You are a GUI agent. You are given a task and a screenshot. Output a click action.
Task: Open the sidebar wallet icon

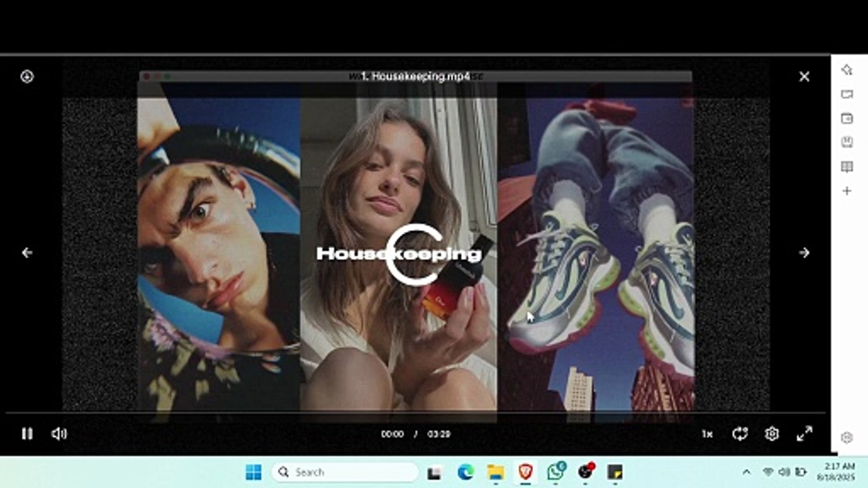click(847, 118)
